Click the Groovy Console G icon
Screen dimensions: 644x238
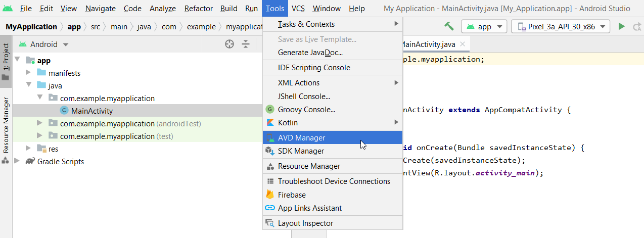tap(269, 109)
